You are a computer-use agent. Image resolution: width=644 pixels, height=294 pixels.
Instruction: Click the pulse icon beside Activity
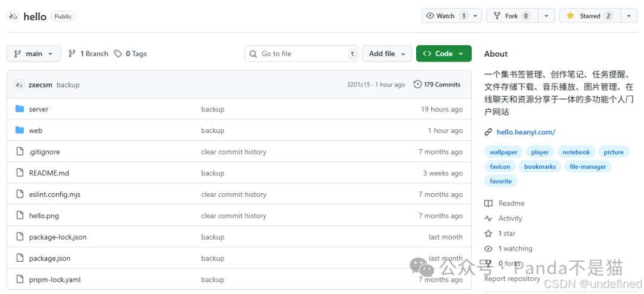pyautogui.click(x=488, y=218)
